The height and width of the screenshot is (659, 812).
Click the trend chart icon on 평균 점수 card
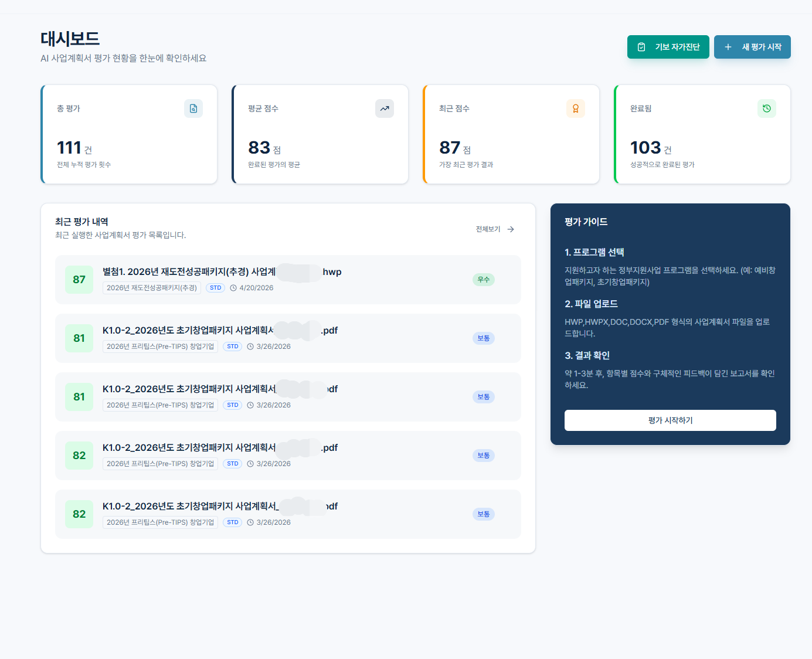coord(385,108)
